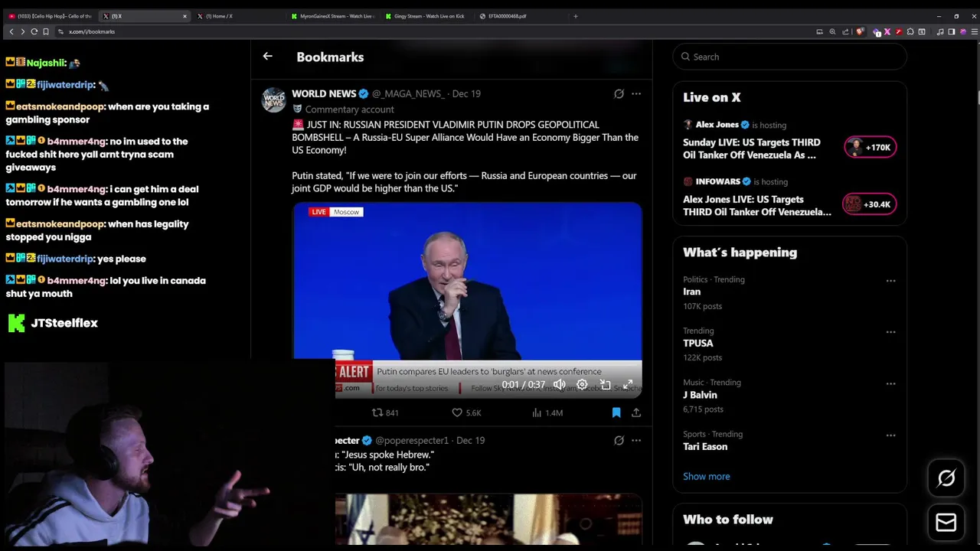Toggle browser sidebar panel
The height and width of the screenshot is (551, 980).
pyautogui.click(x=951, y=31)
